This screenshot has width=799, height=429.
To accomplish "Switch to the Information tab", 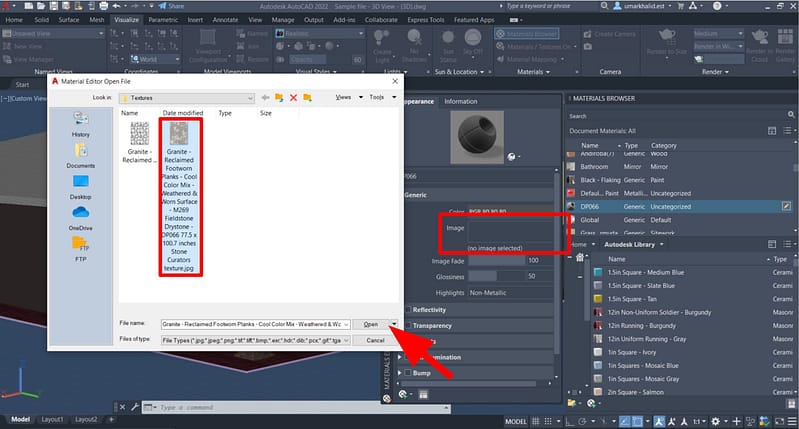I will [x=460, y=101].
